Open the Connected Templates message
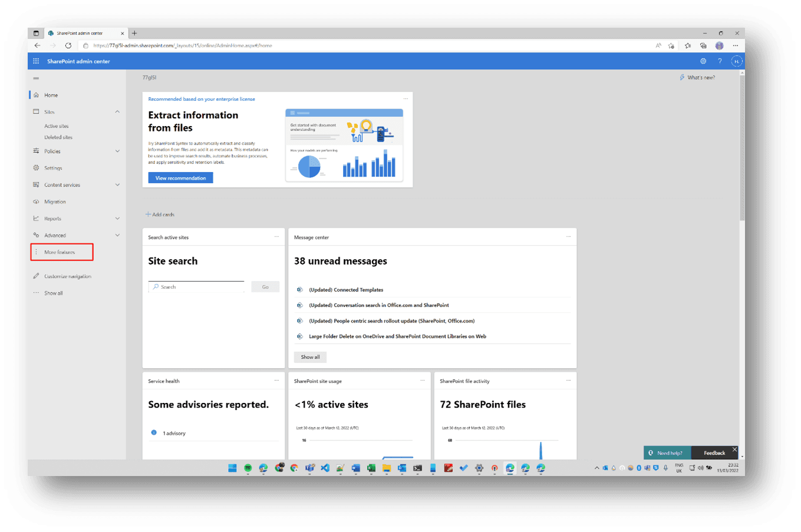This screenshot has height=532, width=801. click(346, 290)
